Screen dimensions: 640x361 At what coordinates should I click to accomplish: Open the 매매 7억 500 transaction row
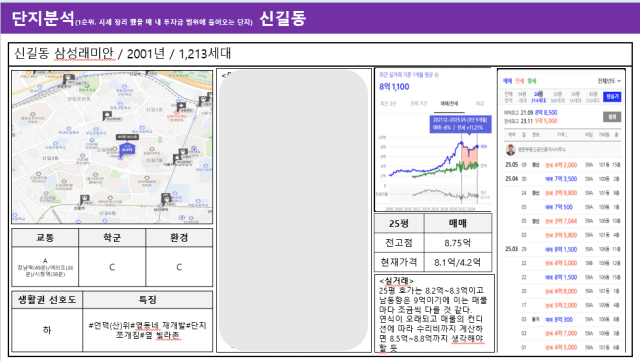pyautogui.click(x=563, y=207)
